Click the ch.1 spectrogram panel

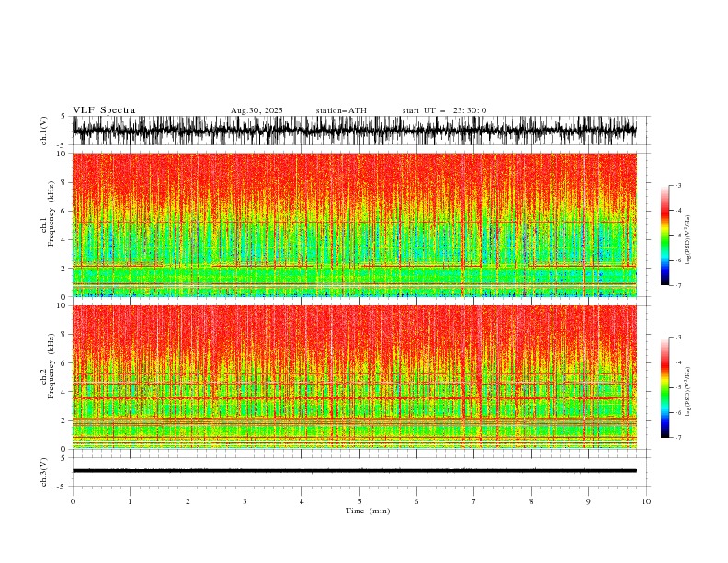(354, 224)
